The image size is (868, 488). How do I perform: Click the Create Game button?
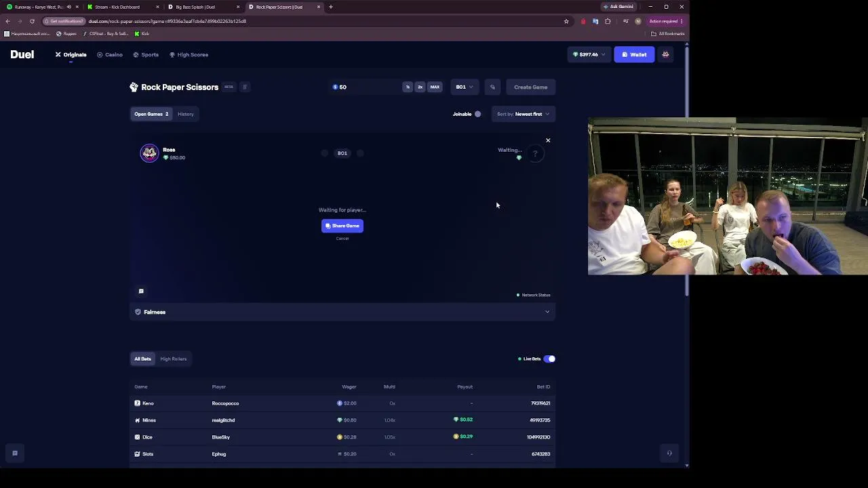(x=530, y=87)
